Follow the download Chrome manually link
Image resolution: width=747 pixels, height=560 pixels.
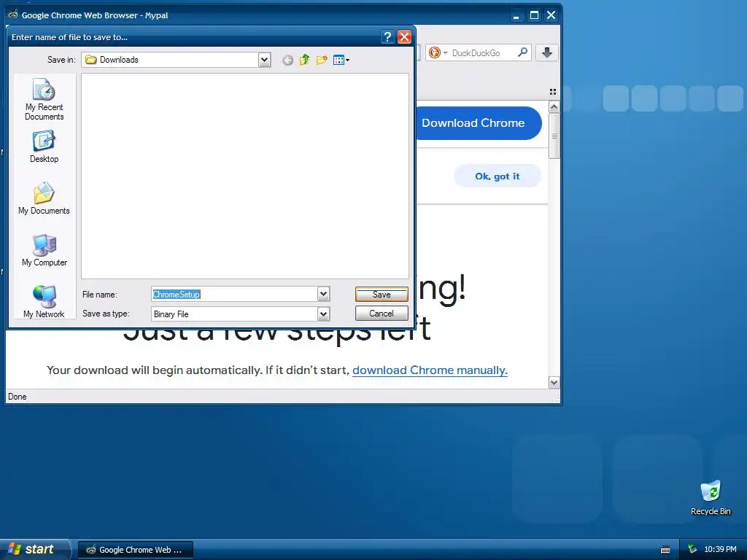tap(430, 370)
